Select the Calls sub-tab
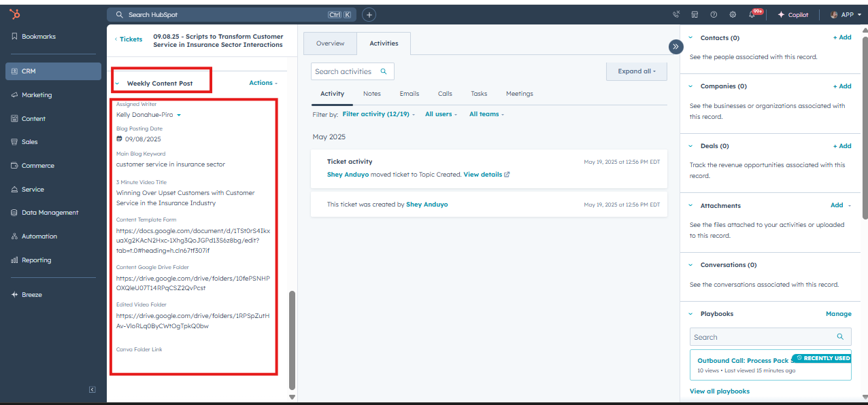This screenshot has width=868, height=405. (x=445, y=94)
